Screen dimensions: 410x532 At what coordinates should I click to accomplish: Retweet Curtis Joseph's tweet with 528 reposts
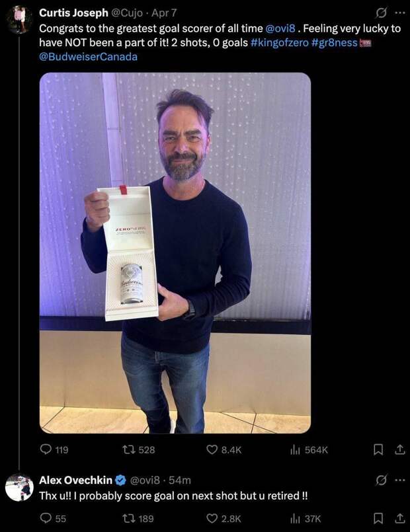pos(138,449)
